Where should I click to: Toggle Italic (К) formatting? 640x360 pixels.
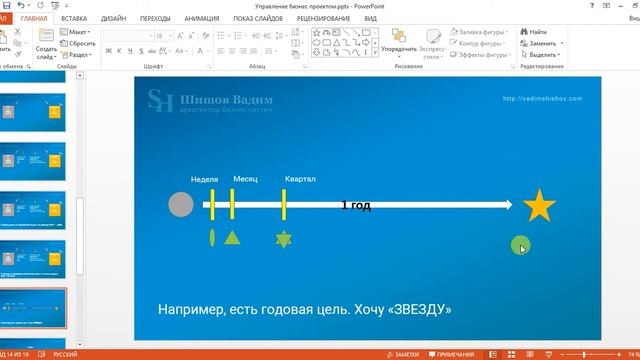(x=119, y=51)
